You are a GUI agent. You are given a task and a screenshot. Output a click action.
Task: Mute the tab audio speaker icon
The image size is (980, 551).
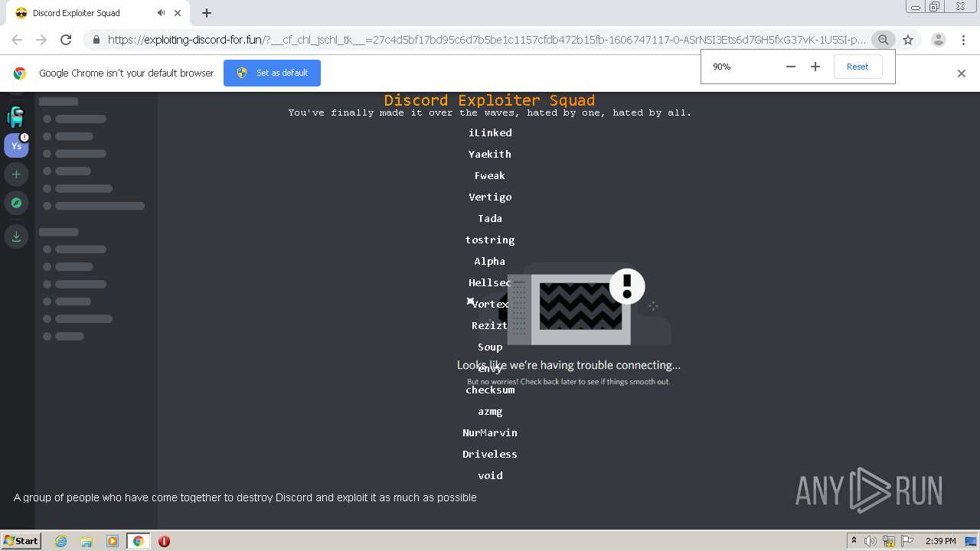point(161,13)
